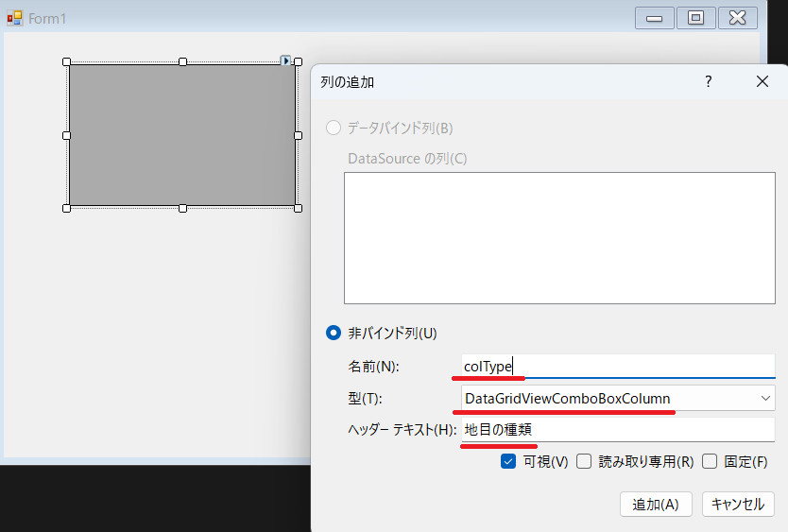788x532 pixels.
Task: Open the DataGridView smart tag arrow
Action: pyautogui.click(x=286, y=60)
